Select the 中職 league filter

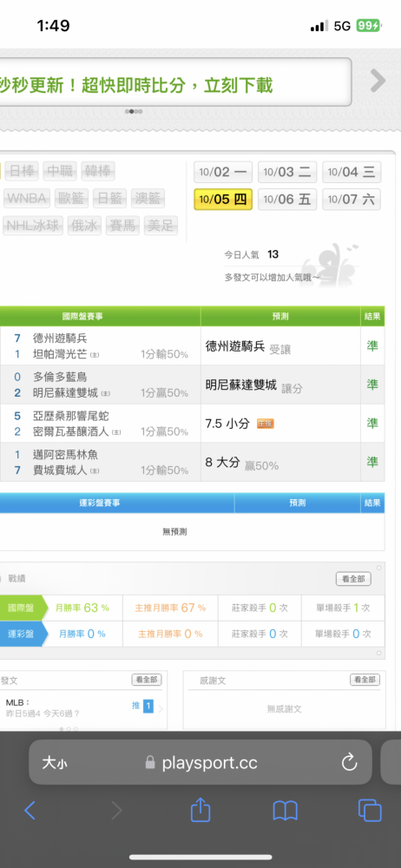(x=60, y=171)
